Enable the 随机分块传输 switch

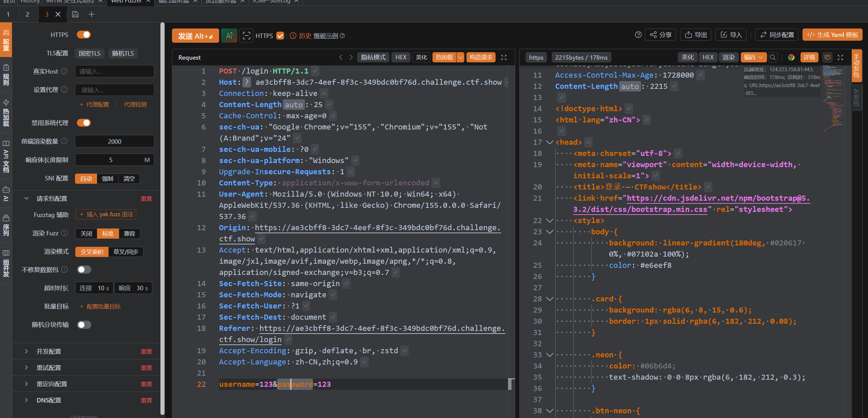[x=84, y=325]
